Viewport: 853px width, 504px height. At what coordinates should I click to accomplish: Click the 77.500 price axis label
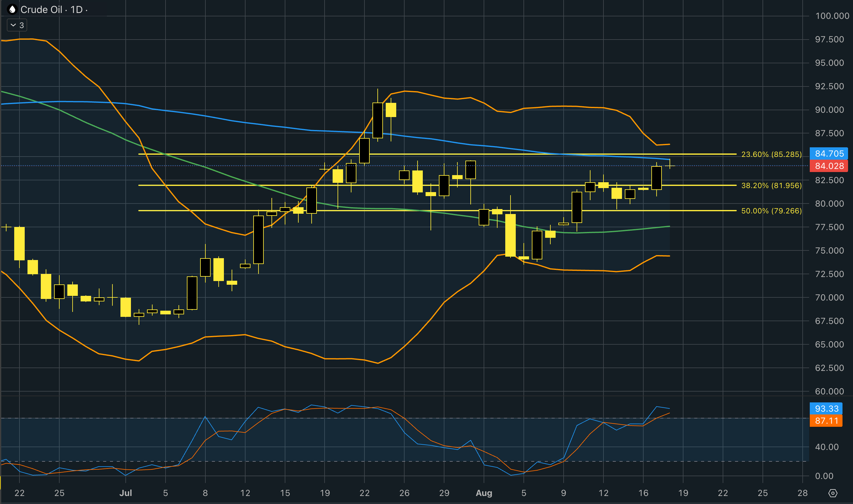point(830,227)
